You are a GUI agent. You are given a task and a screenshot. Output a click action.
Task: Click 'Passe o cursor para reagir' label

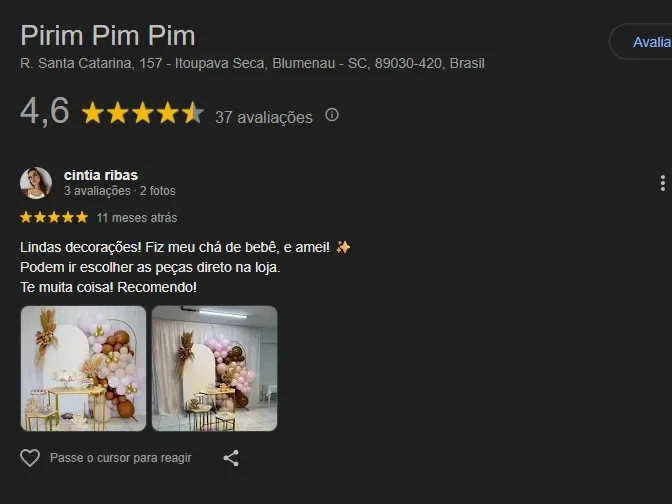[x=120, y=458]
